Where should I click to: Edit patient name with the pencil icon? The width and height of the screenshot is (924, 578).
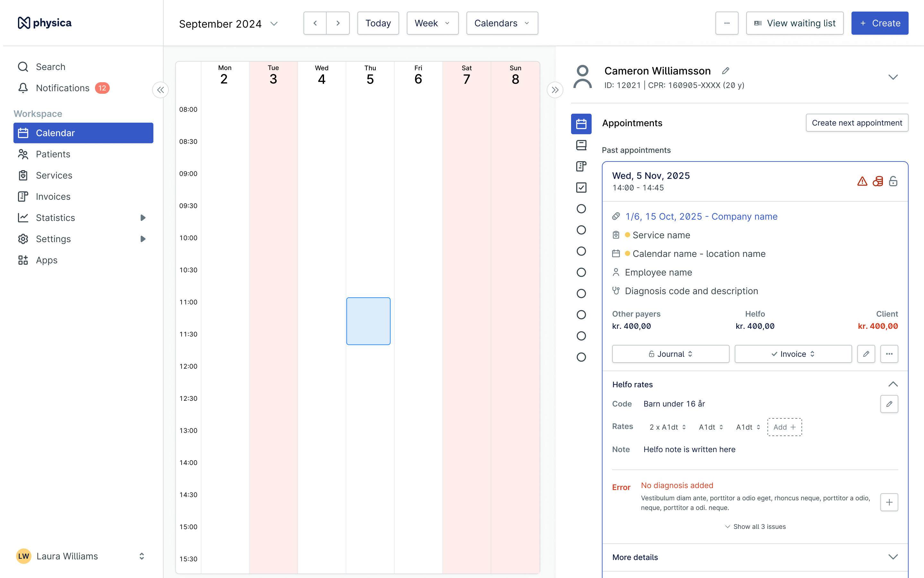(726, 71)
